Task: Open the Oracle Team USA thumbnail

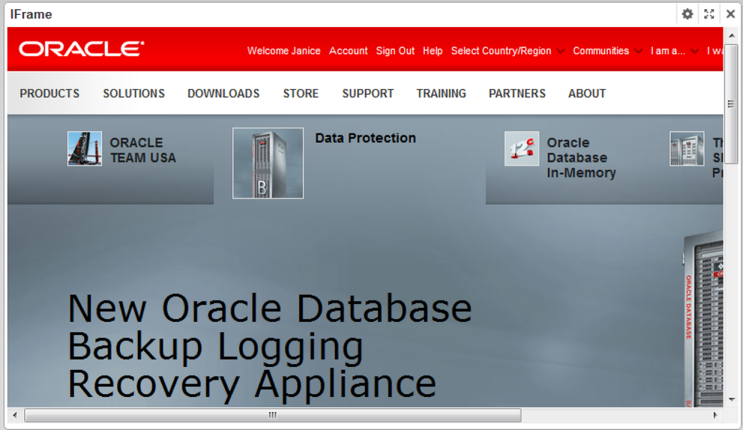Action: [84, 148]
